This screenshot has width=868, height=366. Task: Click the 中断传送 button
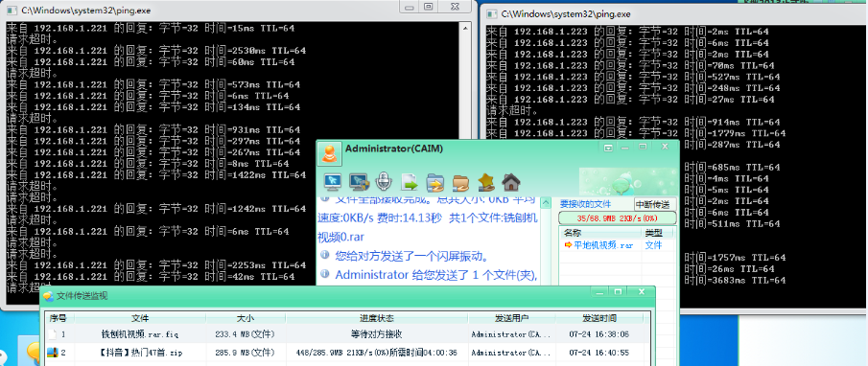(x=655, y=204)
